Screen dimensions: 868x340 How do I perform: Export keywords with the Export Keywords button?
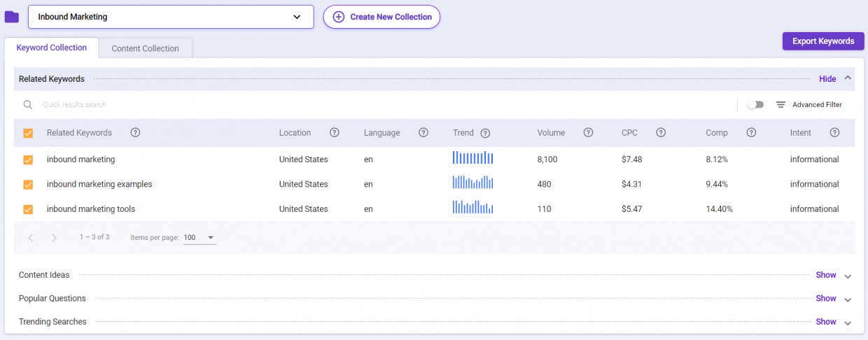coord(823,41)
